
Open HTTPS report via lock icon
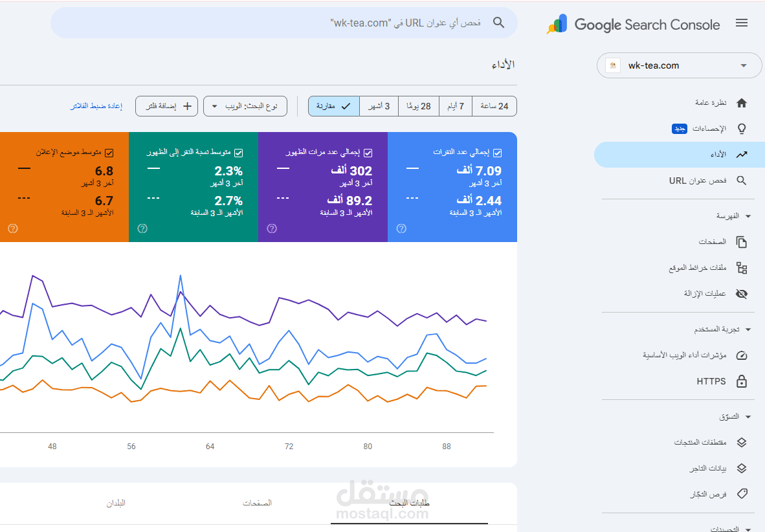pos(742,381)
